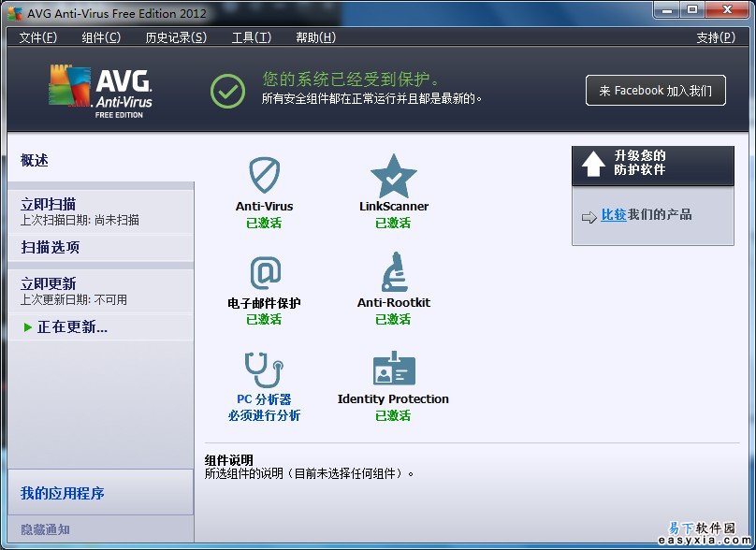756x550 pixels.
Task: Open the 电子邮件保护 @ icon
Action: (265, 272)
